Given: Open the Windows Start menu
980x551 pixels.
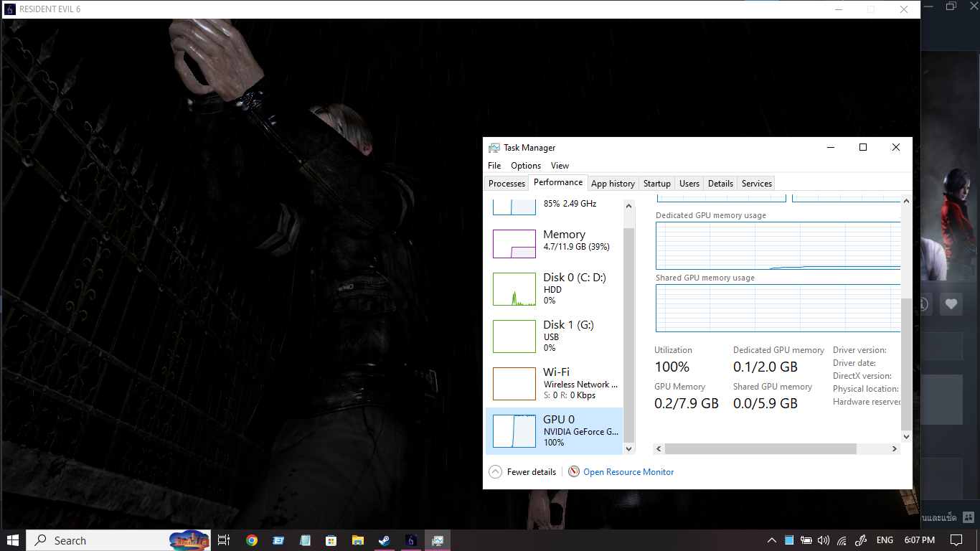Looking at the screenshot, I should pyautogui.click(x=13, y=540).
